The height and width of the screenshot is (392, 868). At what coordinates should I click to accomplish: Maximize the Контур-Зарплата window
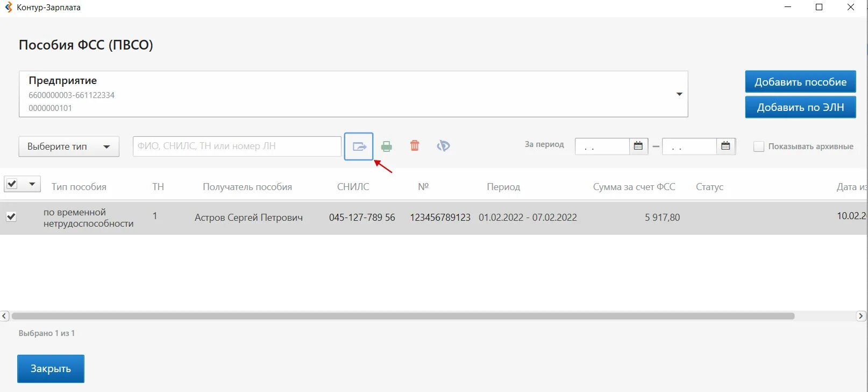tap(819, 8)
